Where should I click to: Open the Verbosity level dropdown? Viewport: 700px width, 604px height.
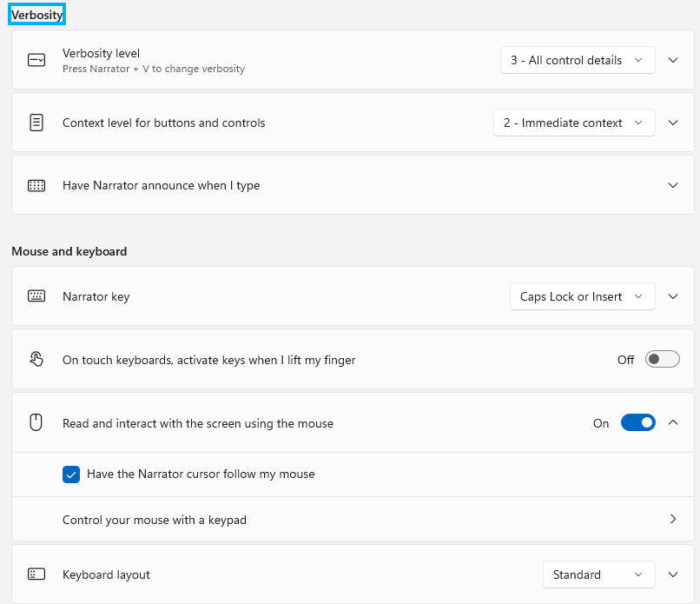pos(578,60)
